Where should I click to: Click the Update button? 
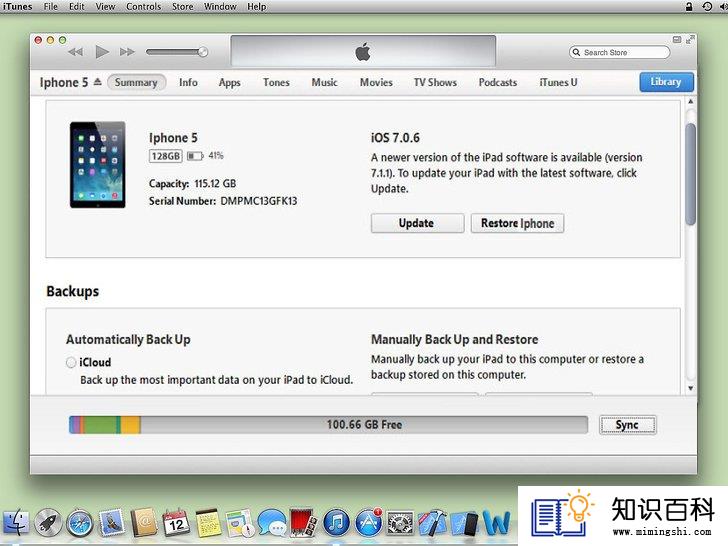point(417,223)
